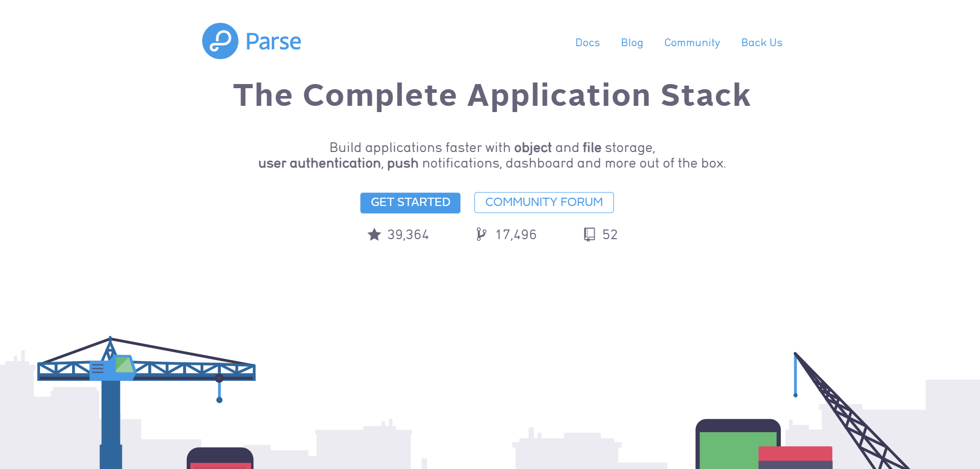Open the Back Us link
This screenshot has width=980, height=469.
pos(762,43)
